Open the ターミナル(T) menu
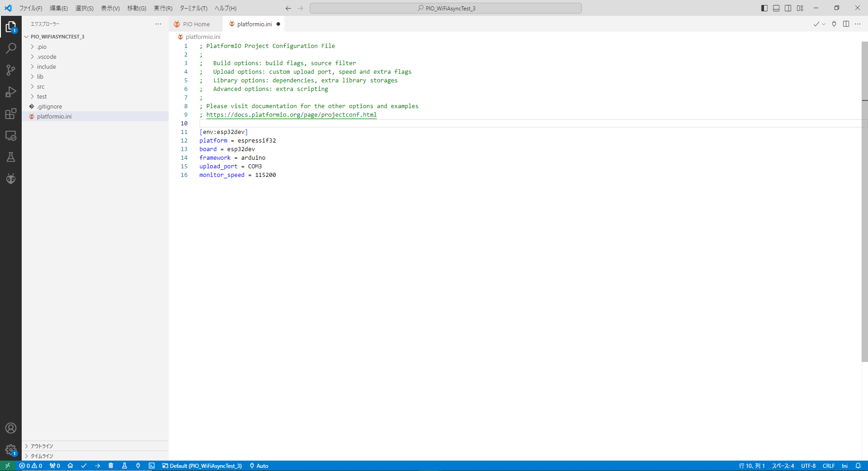The image size is (868, 471). click(x=193, y=8)
